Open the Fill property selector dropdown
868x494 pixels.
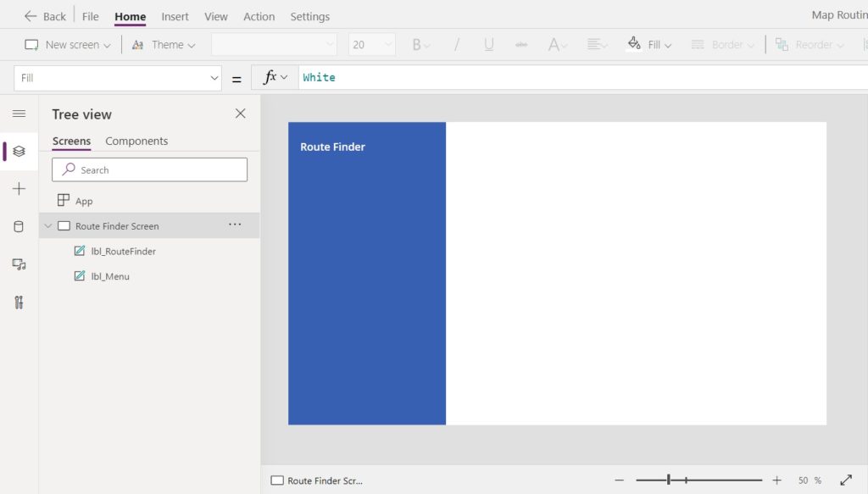(x=117, y=78)
